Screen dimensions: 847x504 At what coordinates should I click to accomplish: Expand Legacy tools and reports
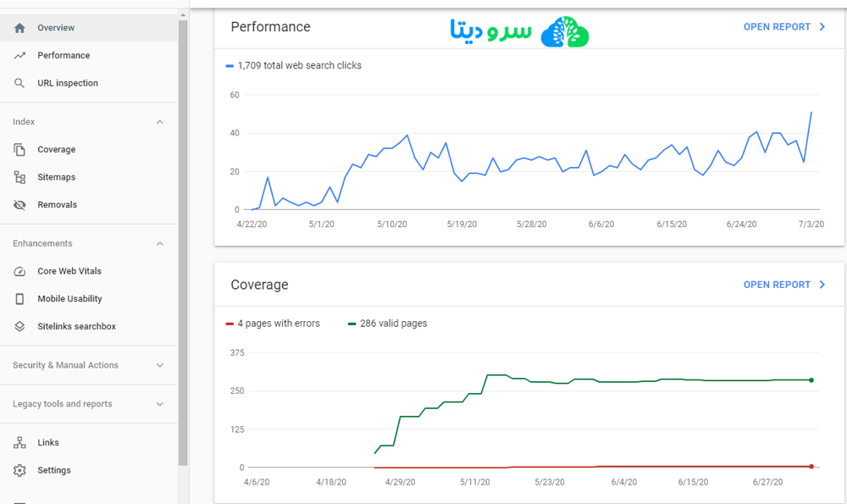coord(159,404)
